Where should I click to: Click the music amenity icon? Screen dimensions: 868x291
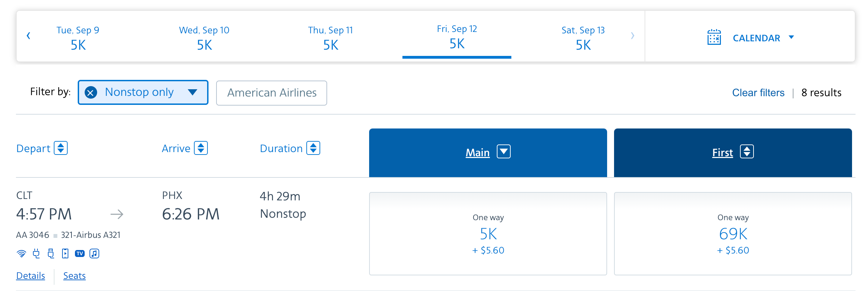click(x=94, y=253)
